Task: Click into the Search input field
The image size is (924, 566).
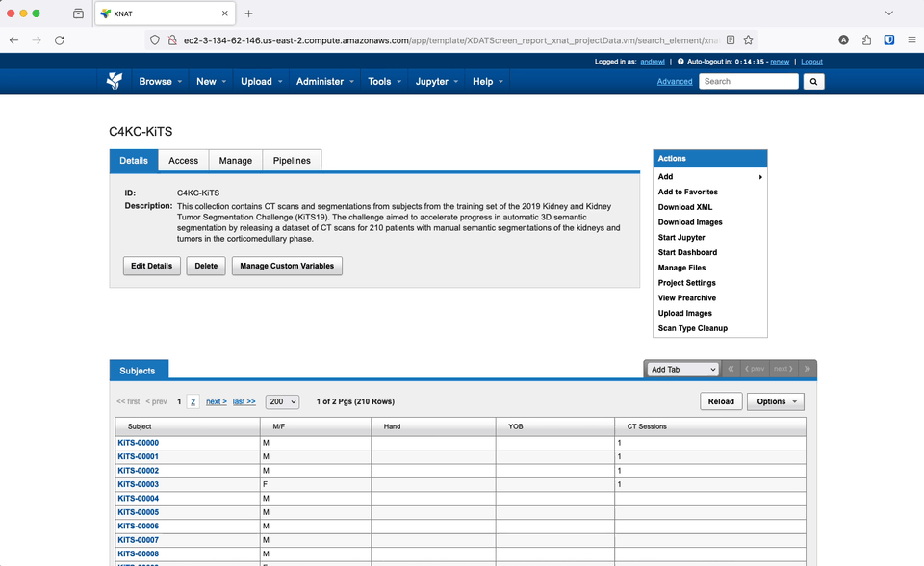Action: tap(748, 82)
